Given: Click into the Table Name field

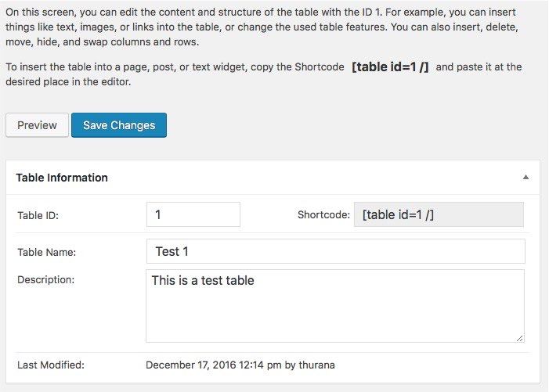Looking at the screenshot, I should (x=335, y=251).
